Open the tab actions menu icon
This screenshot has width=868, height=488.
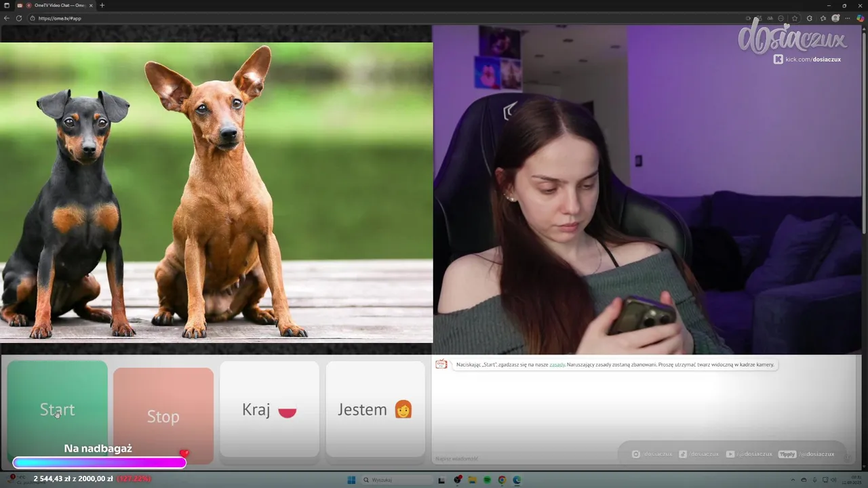coord(7,5)
